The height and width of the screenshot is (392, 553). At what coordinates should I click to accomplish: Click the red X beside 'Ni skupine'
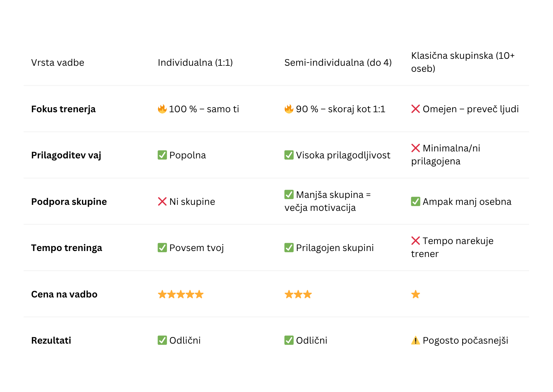162,202
